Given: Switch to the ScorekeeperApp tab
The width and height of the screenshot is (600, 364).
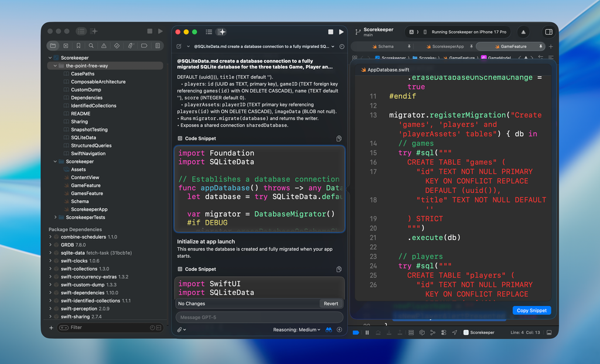Looking at the screenshot, I should click(445, 46).
